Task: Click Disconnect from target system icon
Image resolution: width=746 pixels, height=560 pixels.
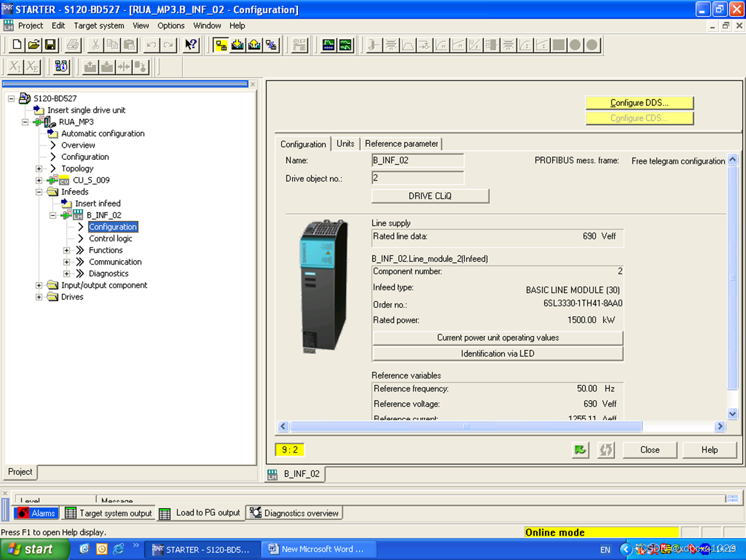Action: coord(271,45)
